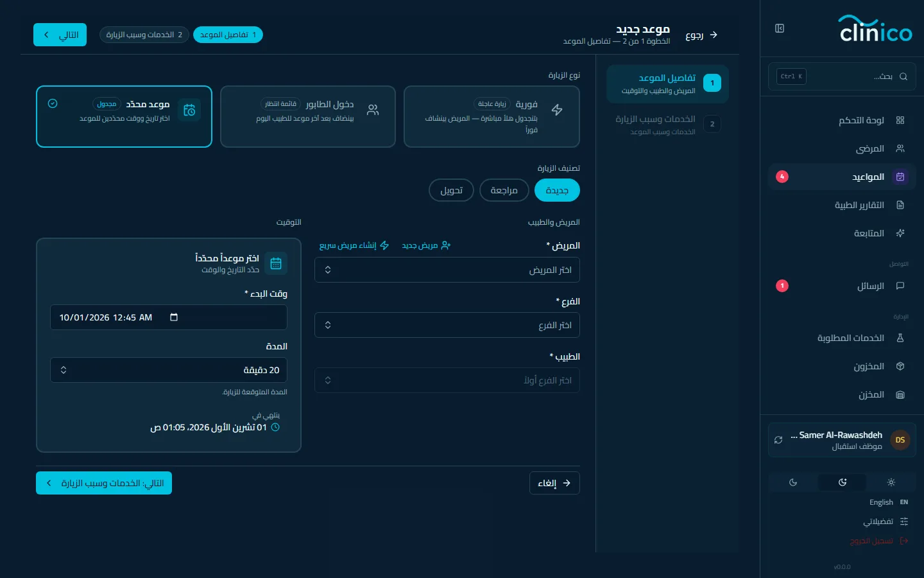This screenshot has height=578, width=924.
Task: Open لوحة التحكم dashboard grid icon
Action: pos(900,120)
